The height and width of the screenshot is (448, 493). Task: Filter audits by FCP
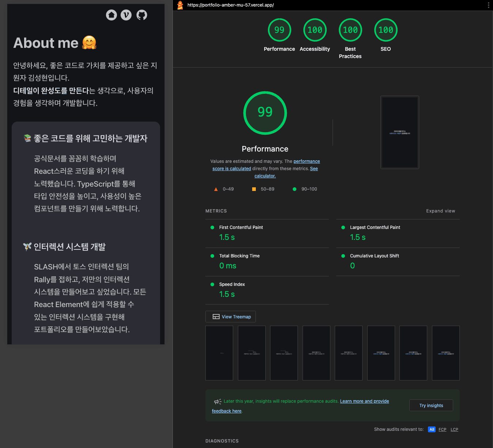tap(442, 429)
